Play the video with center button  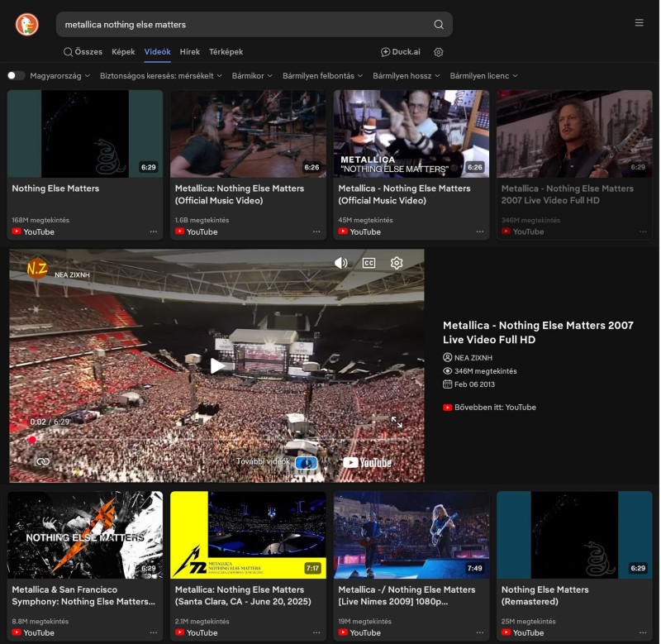point(217,365)
